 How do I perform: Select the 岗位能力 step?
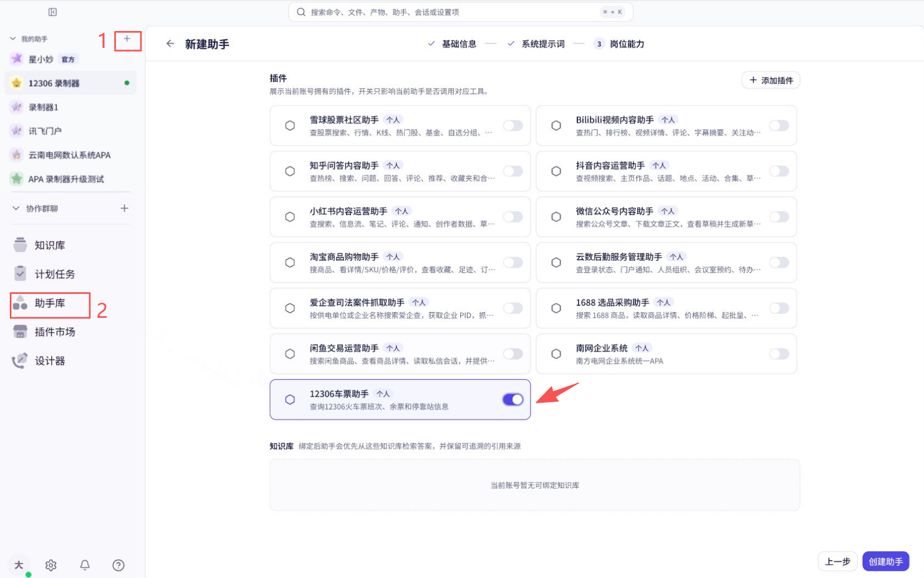click(x=619, y=44)
